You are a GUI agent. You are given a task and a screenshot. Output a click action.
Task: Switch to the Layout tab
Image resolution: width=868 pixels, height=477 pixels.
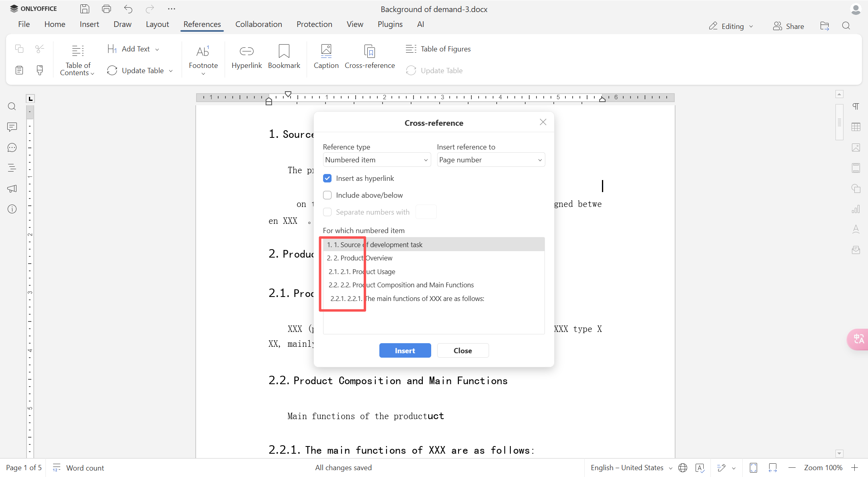coord(157,24)
